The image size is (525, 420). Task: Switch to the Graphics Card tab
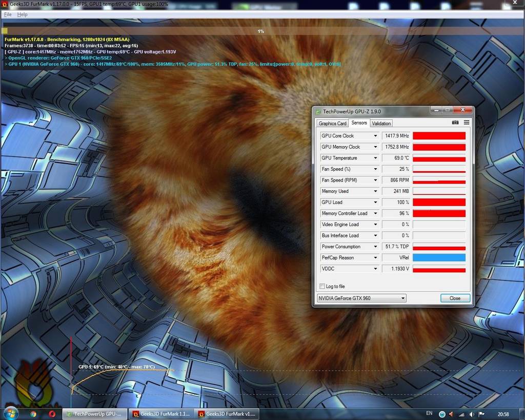click(332, 123)
